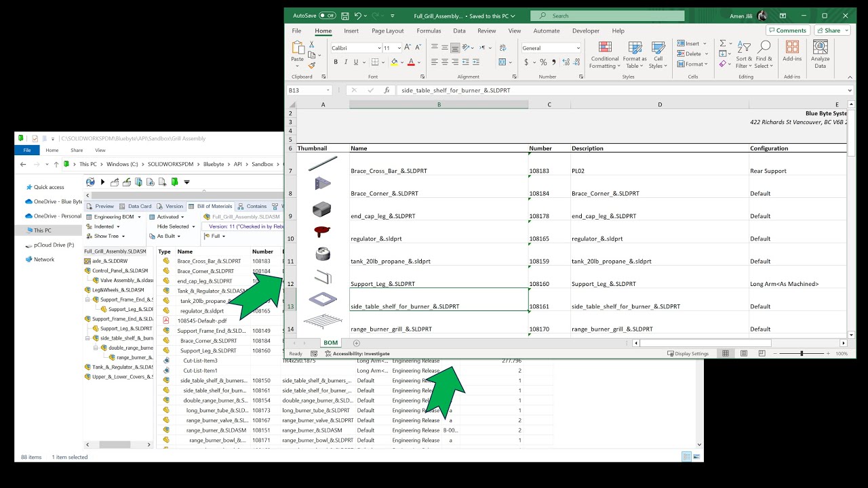Open the Name Box dropdown
The image size is (868, 488).
(x=328, y=90)
